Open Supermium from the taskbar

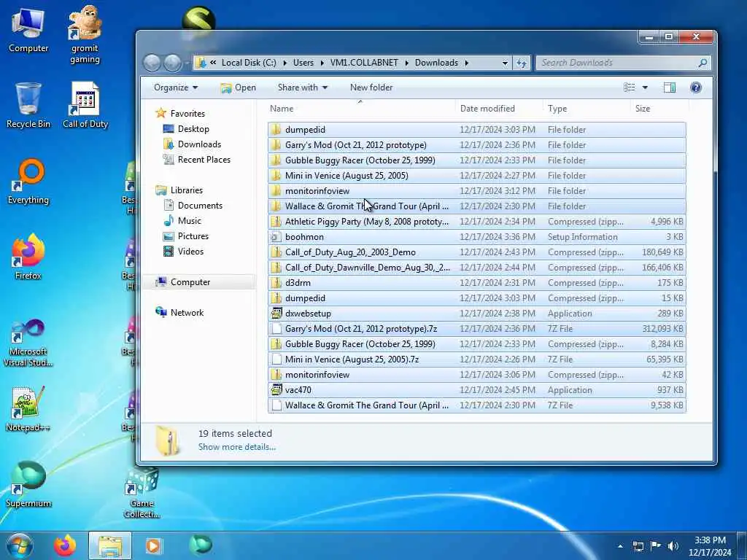[x=201, y=545]
